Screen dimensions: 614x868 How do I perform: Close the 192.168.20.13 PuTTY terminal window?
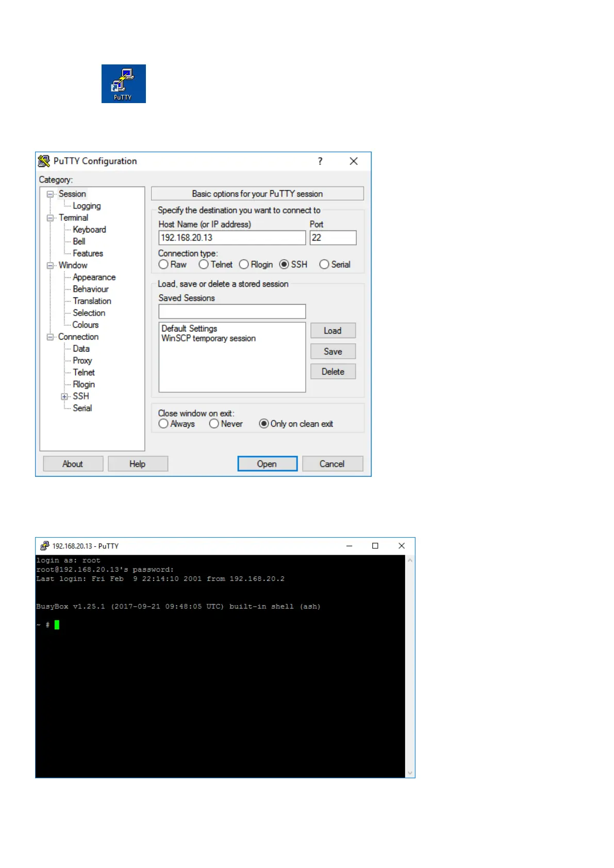[x=402, y=546]
